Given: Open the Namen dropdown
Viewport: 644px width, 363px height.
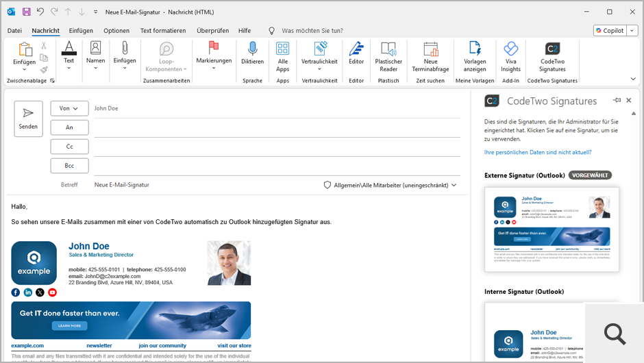Looking at the screenshot, I should point(95,55).
